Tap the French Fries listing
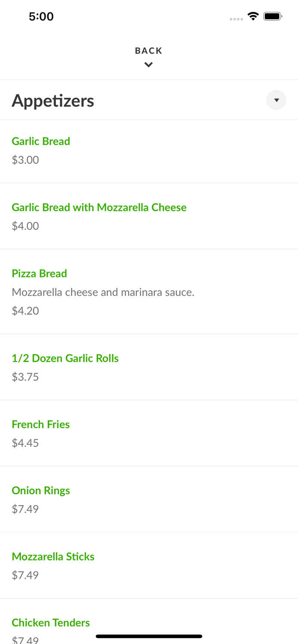 tap(40, 424)
